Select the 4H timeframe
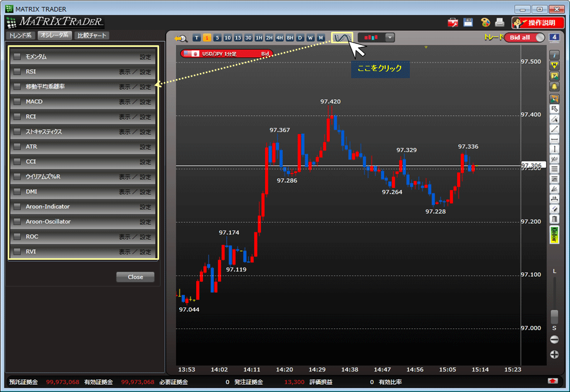Image resolution: width=570 pixels, height=392 pixels. (279, 38)
